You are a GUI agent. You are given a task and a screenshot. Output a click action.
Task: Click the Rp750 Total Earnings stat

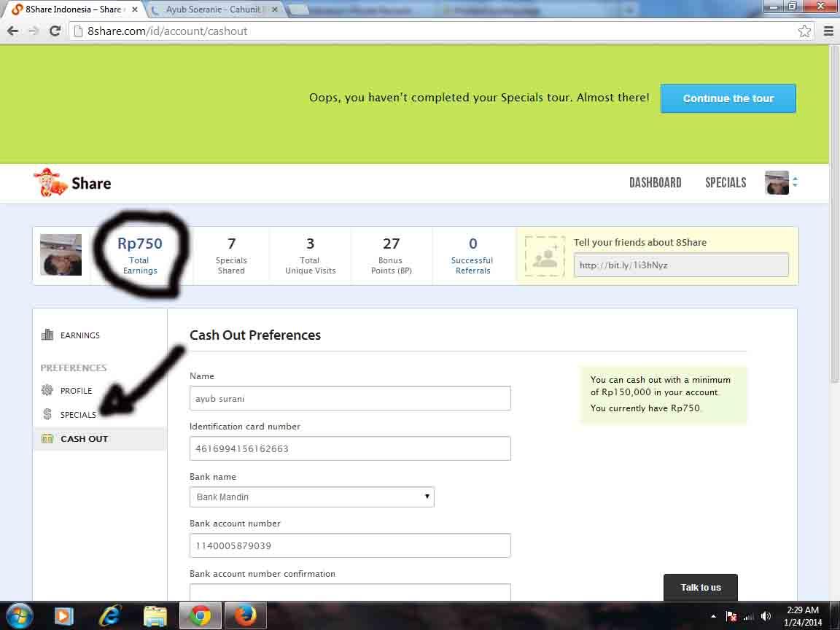[140, 255]
